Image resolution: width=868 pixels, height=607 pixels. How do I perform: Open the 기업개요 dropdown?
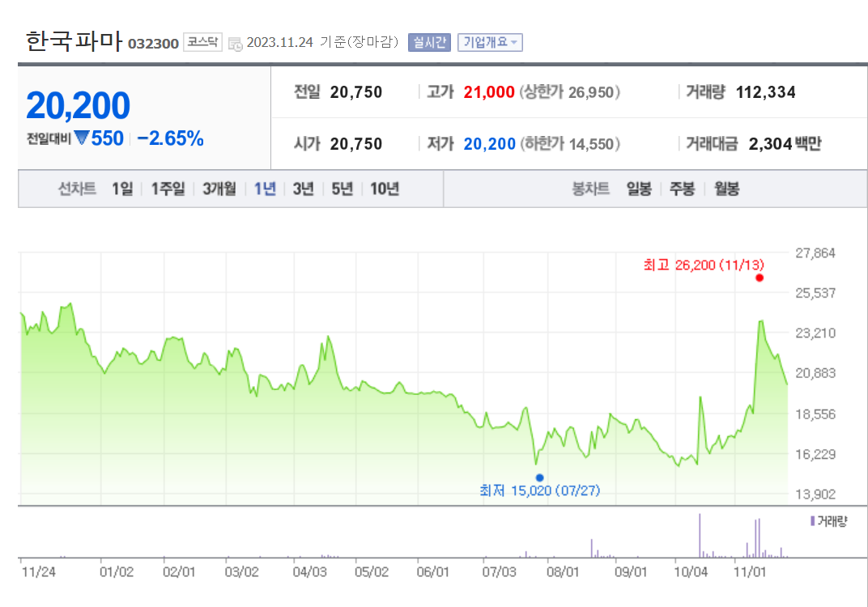[x=490, y=42]
